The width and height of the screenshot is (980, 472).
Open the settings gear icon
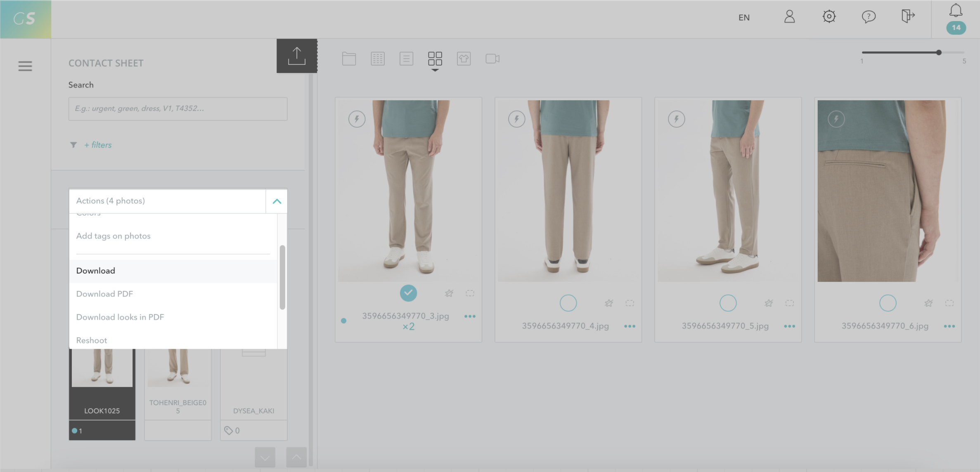click(x=829, y=17)
